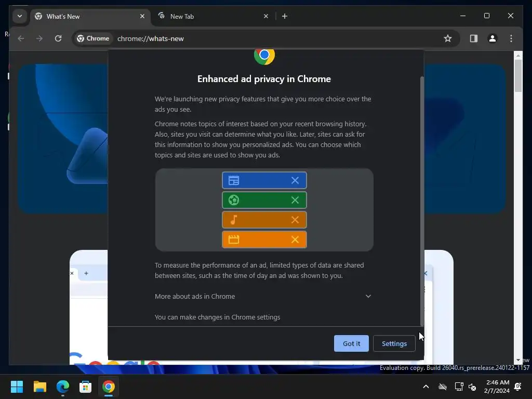Open Settings from the ad privacy dialog
Viewport: 532px width, 399px height.
pyautogui.click(x=394, y=343)
